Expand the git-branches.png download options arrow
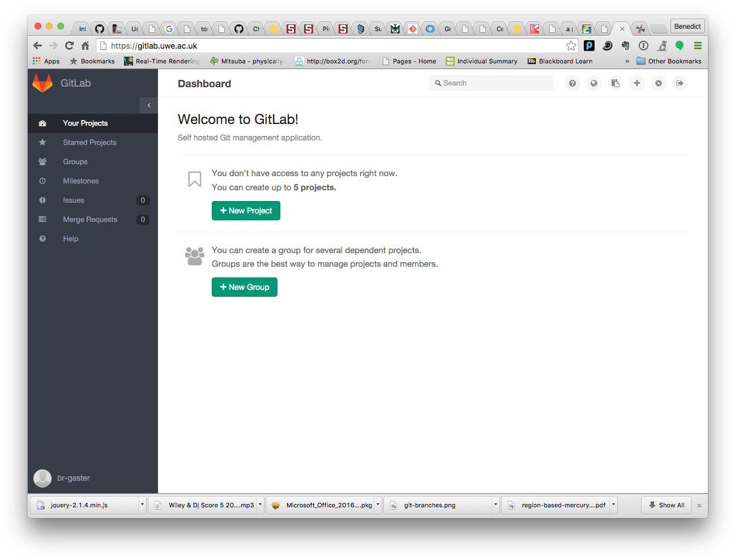Screen dimensions: 735x560 point(494,505)
